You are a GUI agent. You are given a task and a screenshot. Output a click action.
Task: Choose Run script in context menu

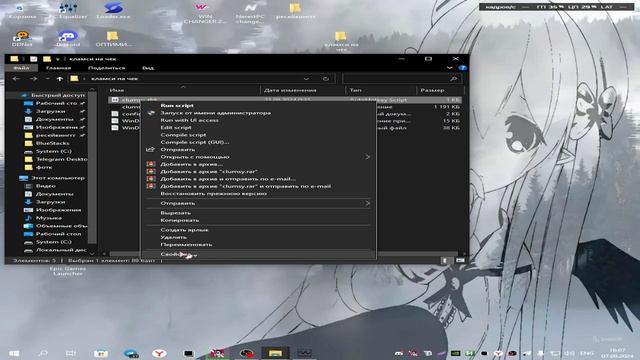point(177,105)
